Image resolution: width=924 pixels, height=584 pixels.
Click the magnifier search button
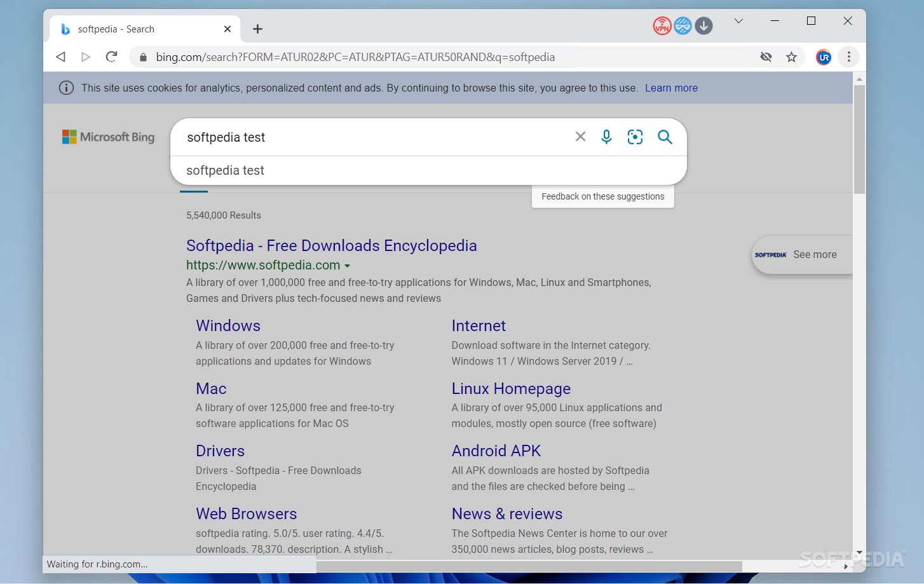(x=665, y=137)
